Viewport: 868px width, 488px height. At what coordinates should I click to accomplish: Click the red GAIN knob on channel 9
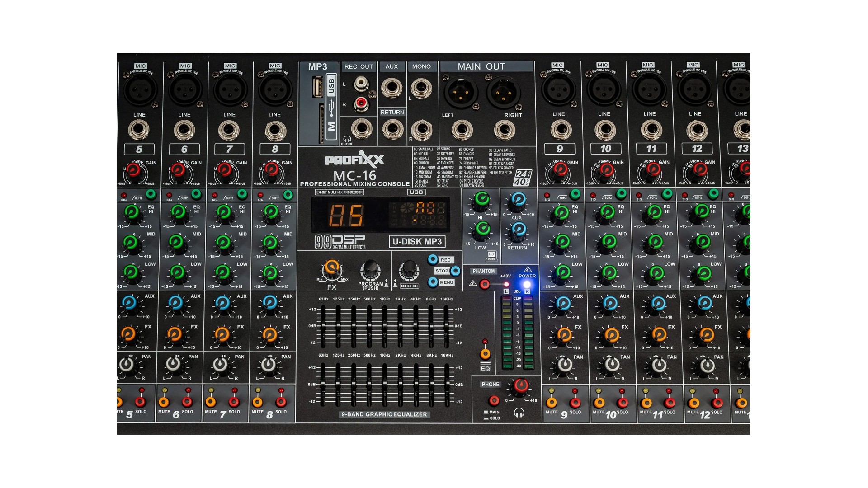[561, 170]
